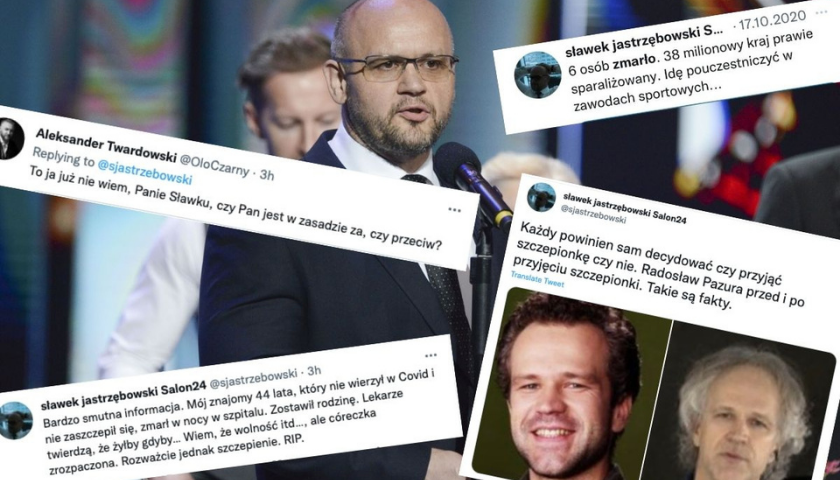Click the @sjastrzebowski handle in the bottom-left tweet
This screenshot has height=480, width=840.
[253, 380]
